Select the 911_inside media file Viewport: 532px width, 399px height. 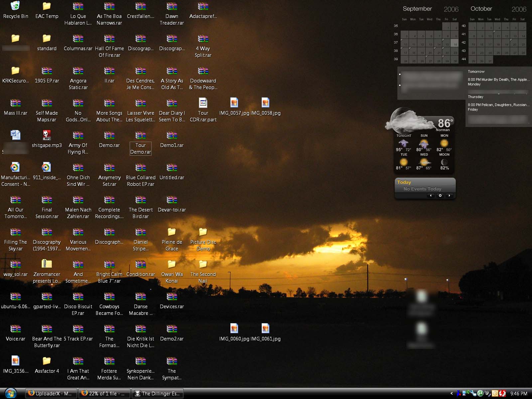(x=47, y=172)
